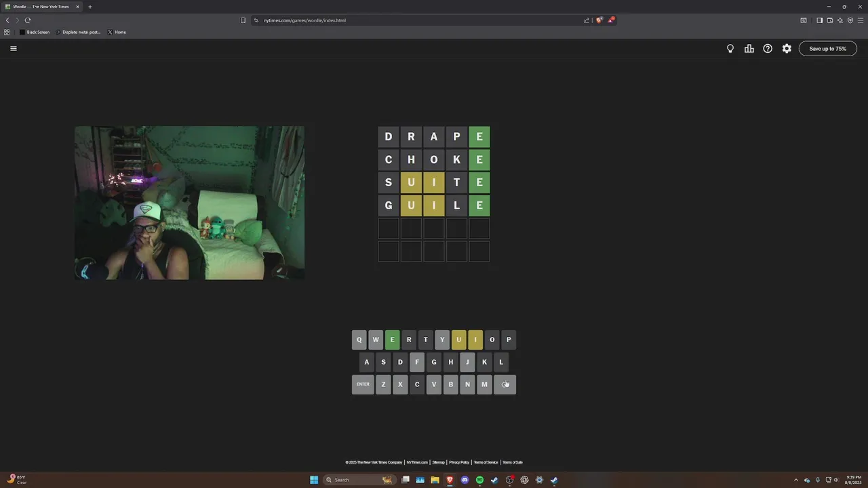The height and width of the screenshot is (488, 868).
Task: Open Brave Rewards triangle icon
Action: tap(610, 20)
